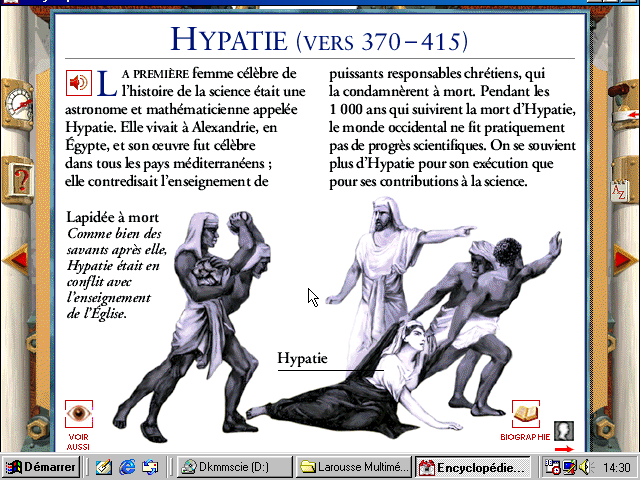Click the third quick launch icon

(150, 467)
